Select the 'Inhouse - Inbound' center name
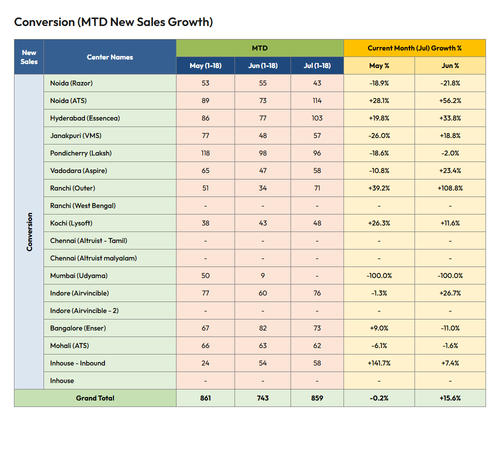The image size is (500, 450). click(78, 363)
